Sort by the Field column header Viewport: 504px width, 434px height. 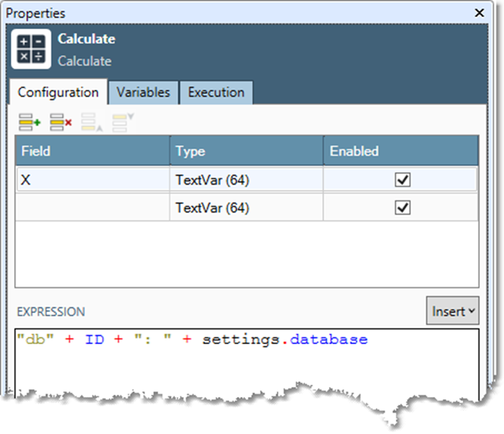[92, 151]
